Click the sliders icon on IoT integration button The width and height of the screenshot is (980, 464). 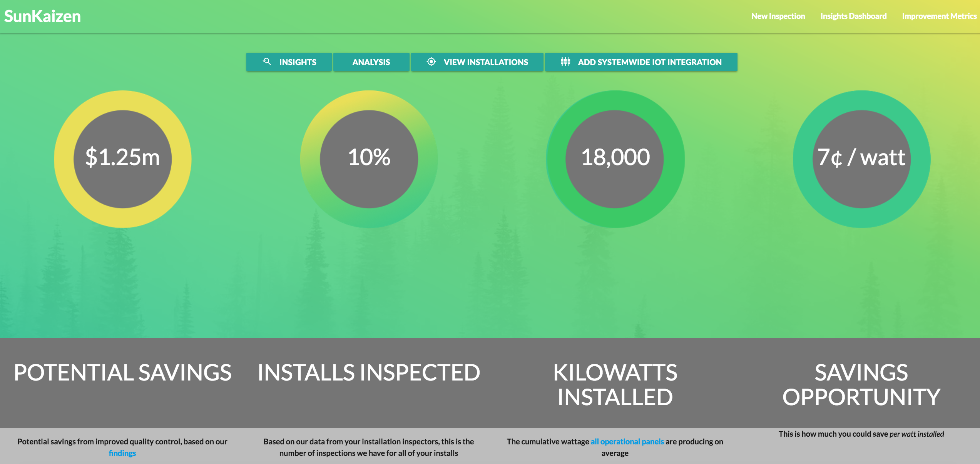tap(565, 62)
